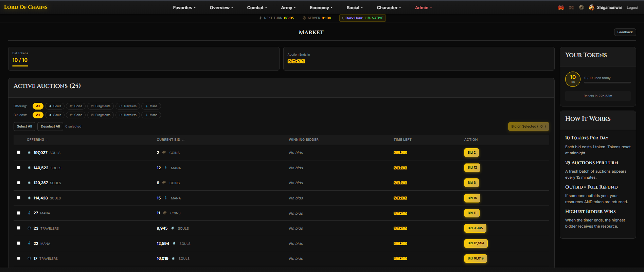Click the settings gear icon in the header
The height and width of the screenshot is (272, 644).
[x=582, y=7]
